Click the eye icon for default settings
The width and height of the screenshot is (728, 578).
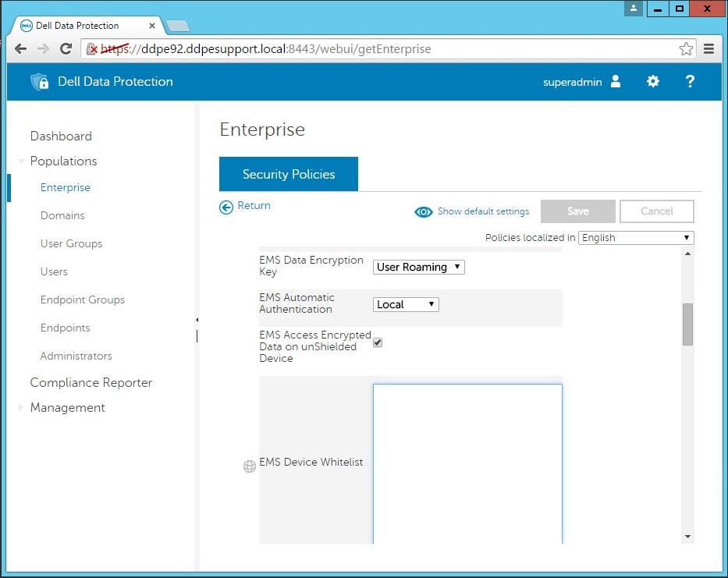pyautogui.click(x=424, y=212)
